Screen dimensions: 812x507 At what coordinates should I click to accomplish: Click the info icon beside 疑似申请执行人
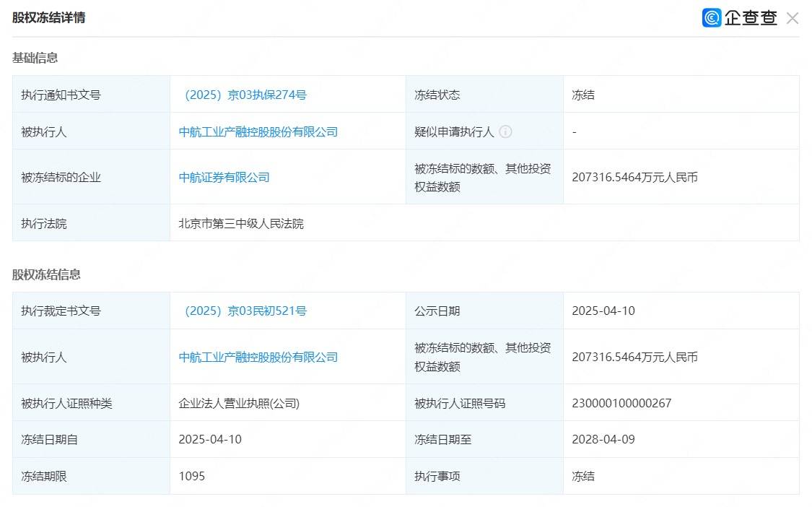505,131
